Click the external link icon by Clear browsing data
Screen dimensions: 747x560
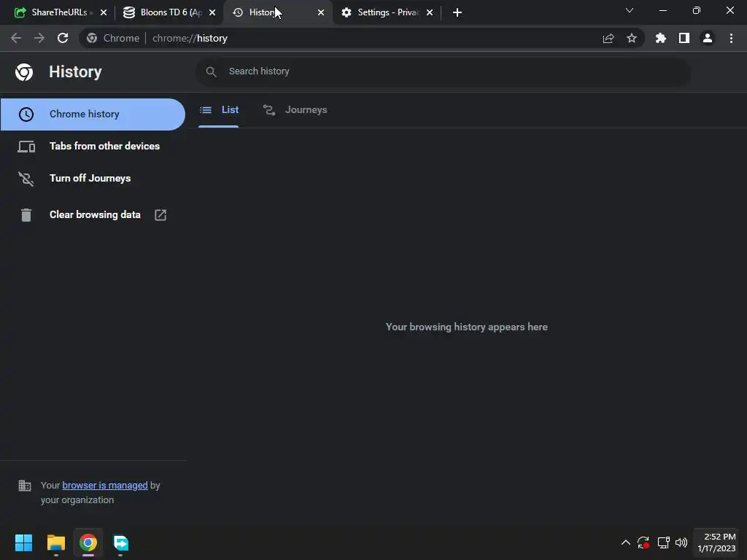pyautogui.click(x=160, y=215)
